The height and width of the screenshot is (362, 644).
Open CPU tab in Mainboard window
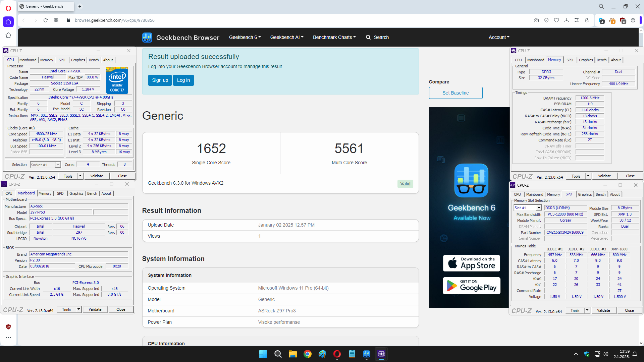[9, 193]
